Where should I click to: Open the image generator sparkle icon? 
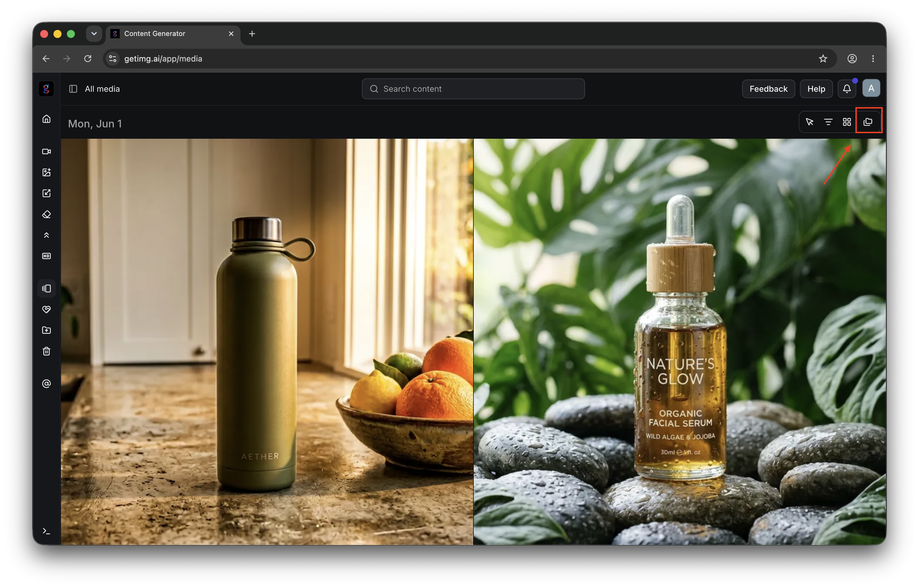point(46,172)
